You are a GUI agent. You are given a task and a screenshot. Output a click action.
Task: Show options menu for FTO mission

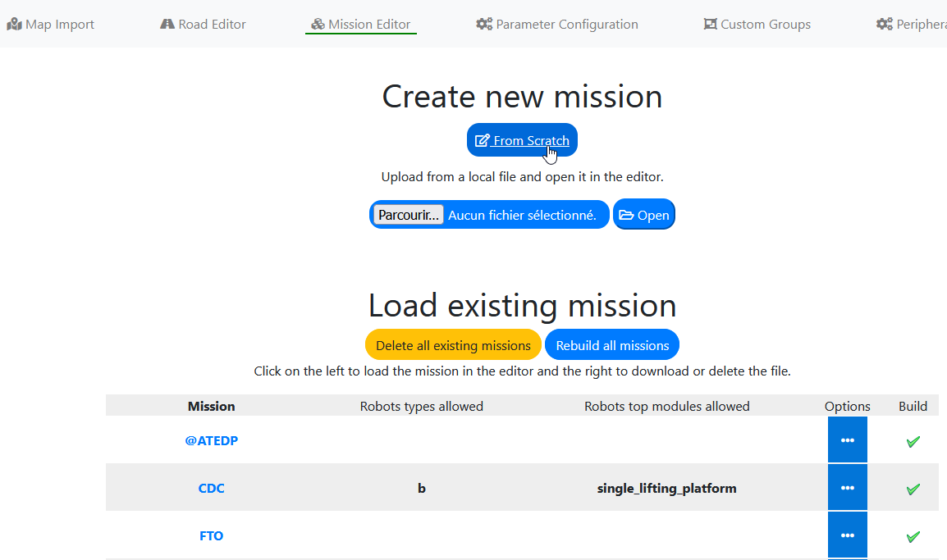847,536
